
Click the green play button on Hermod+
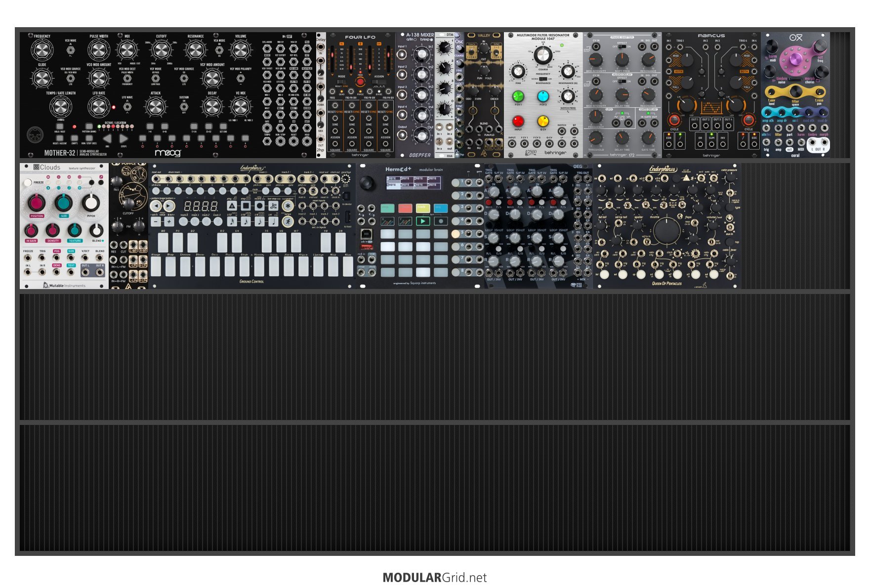coord(423,221)
